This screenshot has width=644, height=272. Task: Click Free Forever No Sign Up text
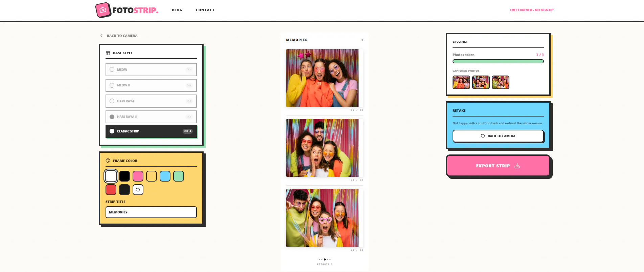coord(532,10)
